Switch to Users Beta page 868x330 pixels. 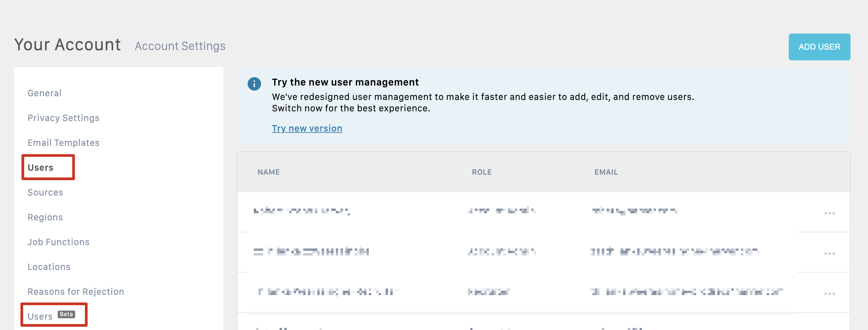pos(40,316)
